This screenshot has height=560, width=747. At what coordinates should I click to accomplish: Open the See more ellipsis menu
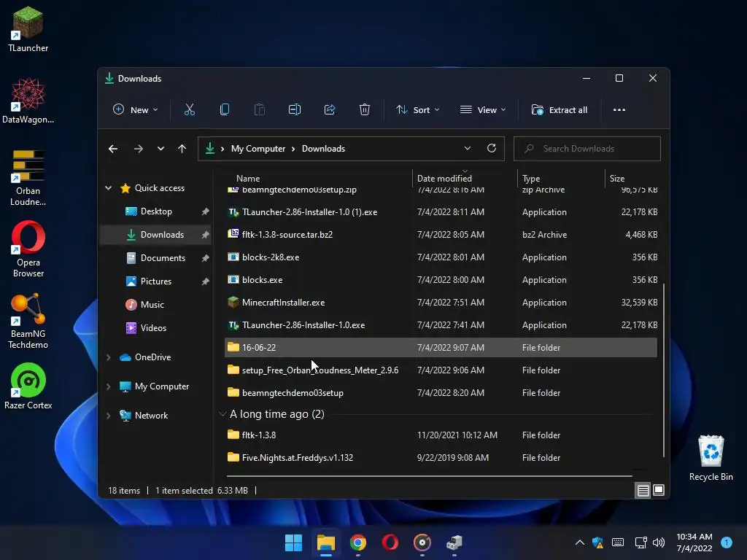619,110
